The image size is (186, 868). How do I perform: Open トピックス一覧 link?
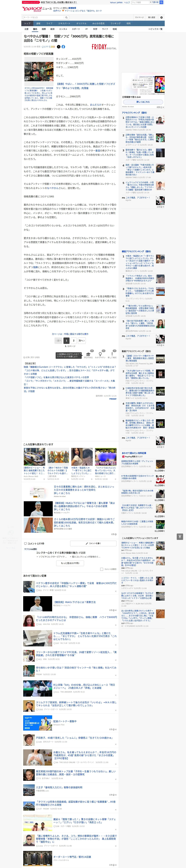155,29
